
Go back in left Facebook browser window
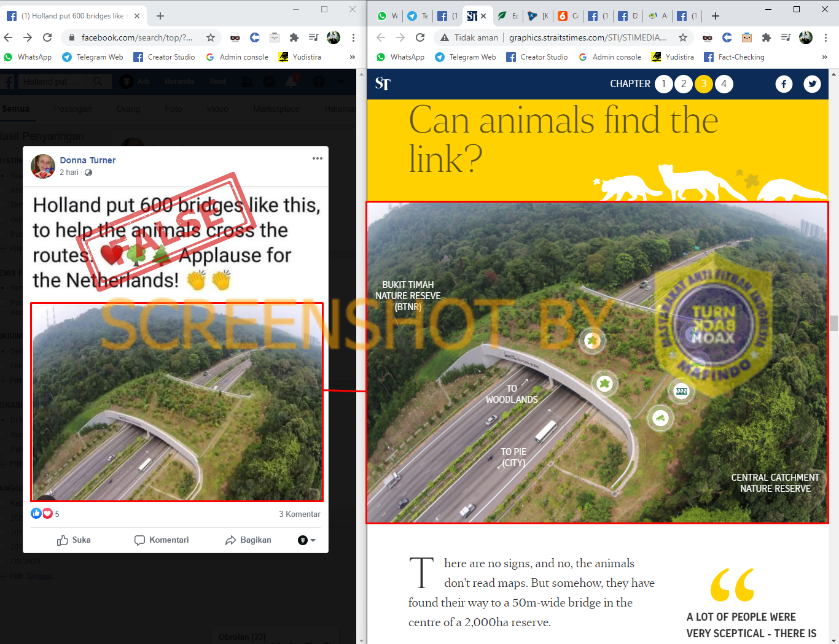click(8, 37)
